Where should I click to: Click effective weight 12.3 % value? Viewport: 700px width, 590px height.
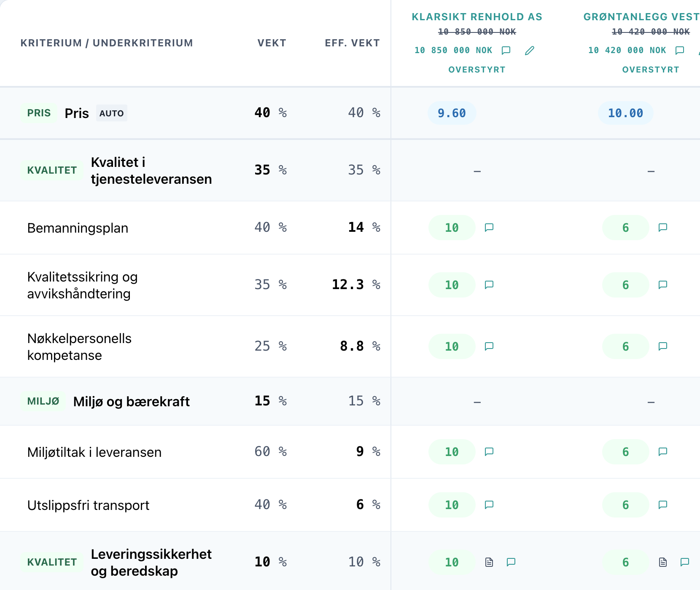pos(356,285)
